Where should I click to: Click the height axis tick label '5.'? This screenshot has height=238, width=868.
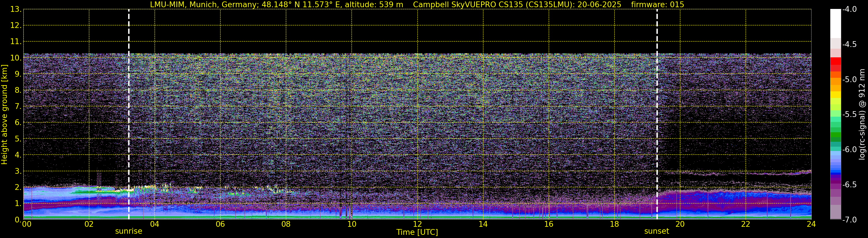click(18, 139)
